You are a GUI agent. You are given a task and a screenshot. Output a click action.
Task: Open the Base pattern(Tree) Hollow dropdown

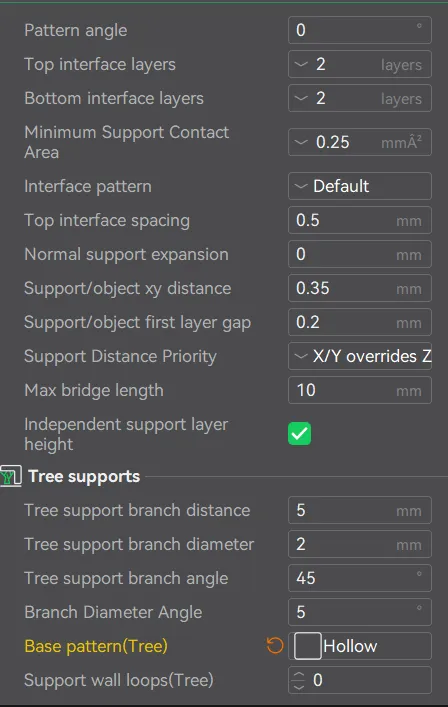coord(360,646)
